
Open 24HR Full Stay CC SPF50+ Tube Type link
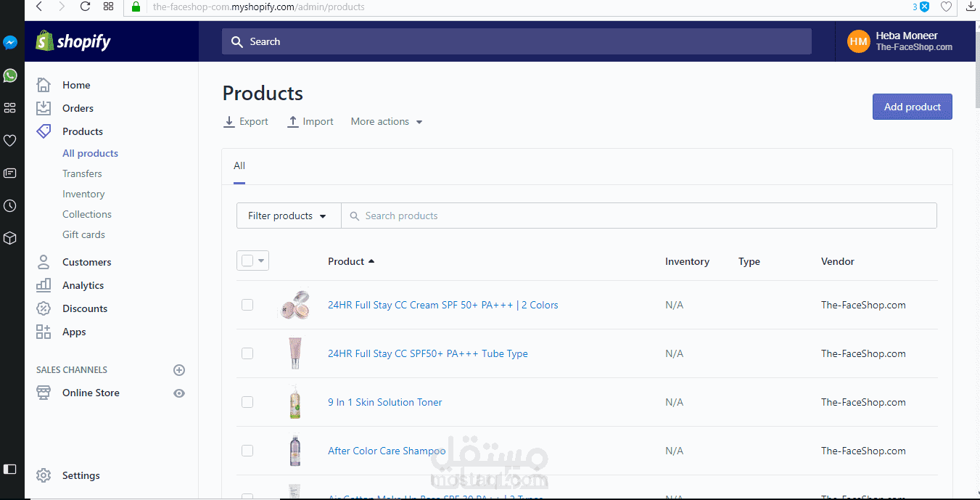click(x=428, y=353)
